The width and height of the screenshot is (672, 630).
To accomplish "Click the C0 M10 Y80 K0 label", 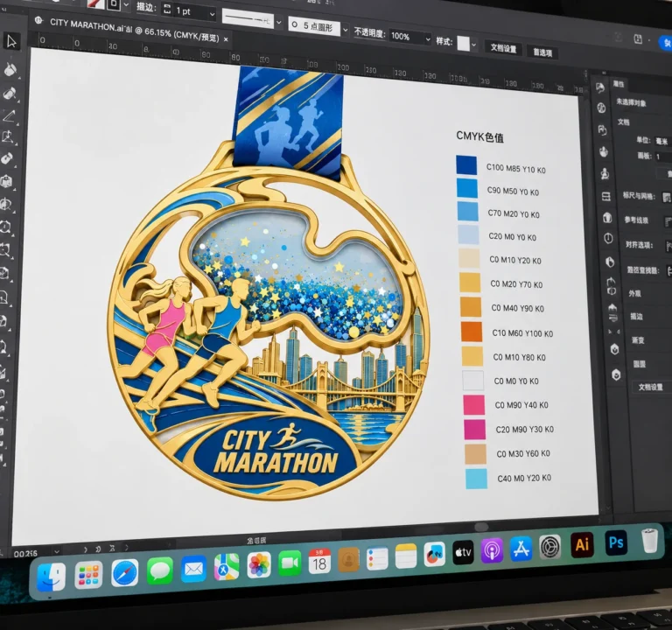I will [520, 357].
